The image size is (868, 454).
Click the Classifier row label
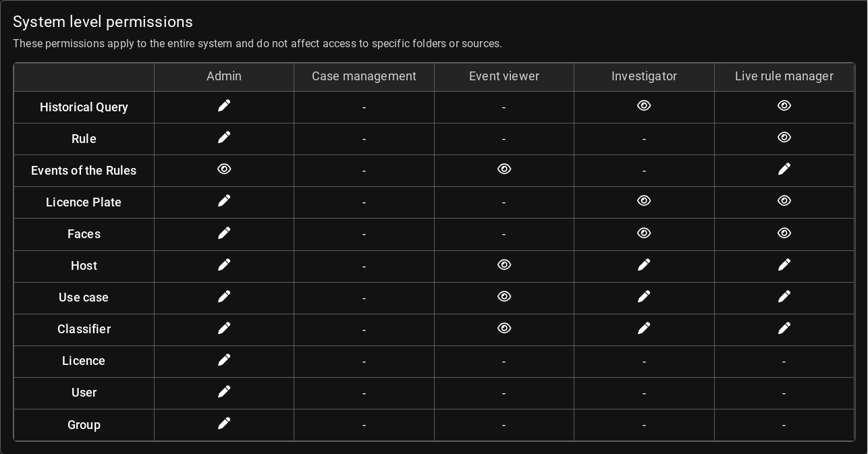(84, 329)
